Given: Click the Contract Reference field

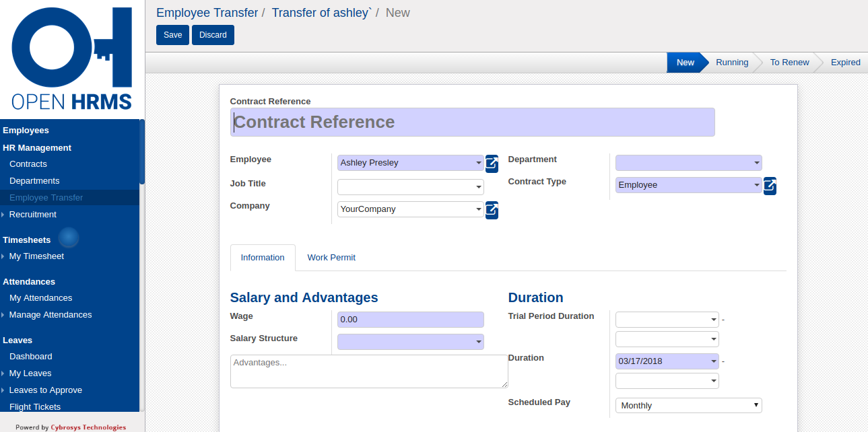Looking at the screenshot, I should pyautogui.click(x=472, y=122).
